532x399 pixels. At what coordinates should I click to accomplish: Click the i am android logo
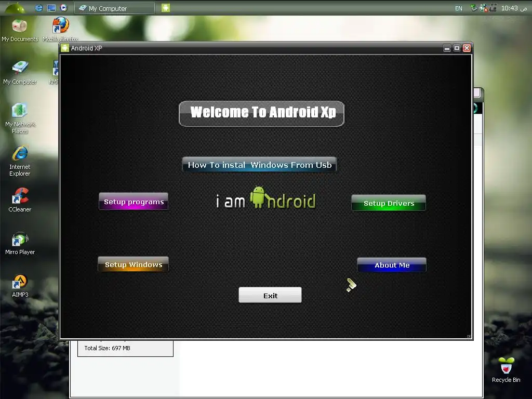pos(266,198)
